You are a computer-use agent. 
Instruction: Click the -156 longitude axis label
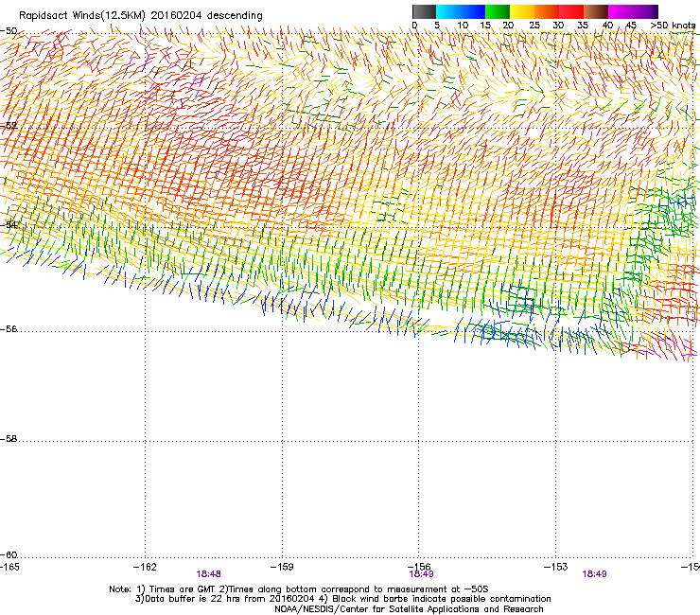point(419,567)
